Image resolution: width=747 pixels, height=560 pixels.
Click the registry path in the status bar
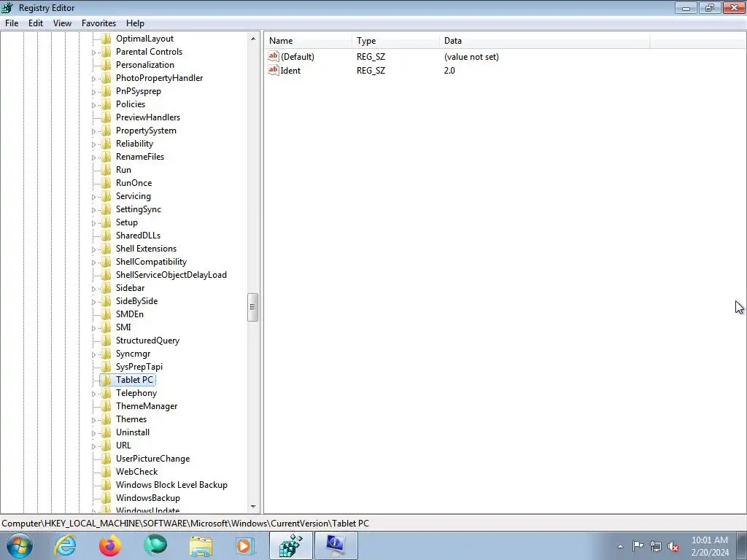185,524
